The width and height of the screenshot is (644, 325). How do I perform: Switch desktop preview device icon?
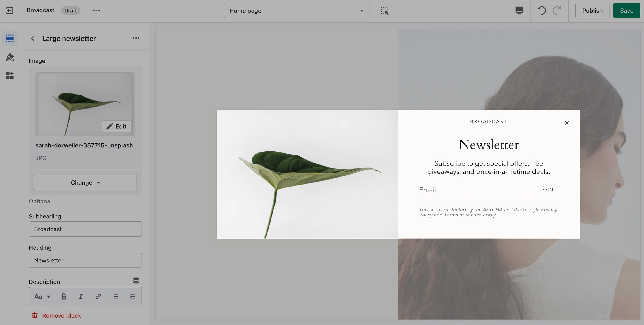coord(519,11)
